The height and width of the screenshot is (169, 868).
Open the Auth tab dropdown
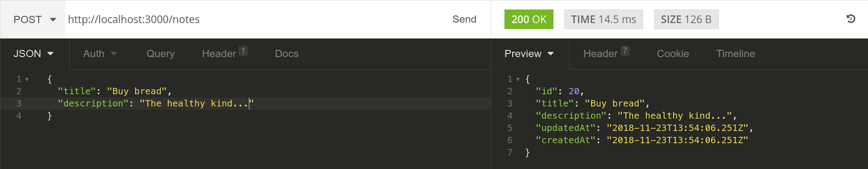pos(100,54)
